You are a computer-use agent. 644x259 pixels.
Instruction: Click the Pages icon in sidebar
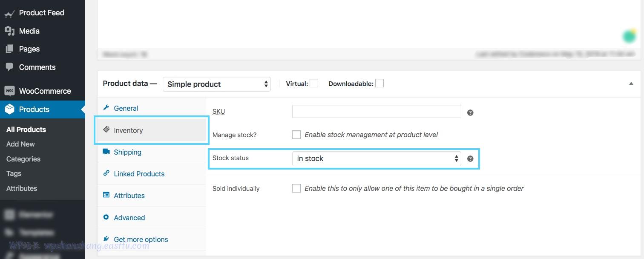click(x=9, y=49)
